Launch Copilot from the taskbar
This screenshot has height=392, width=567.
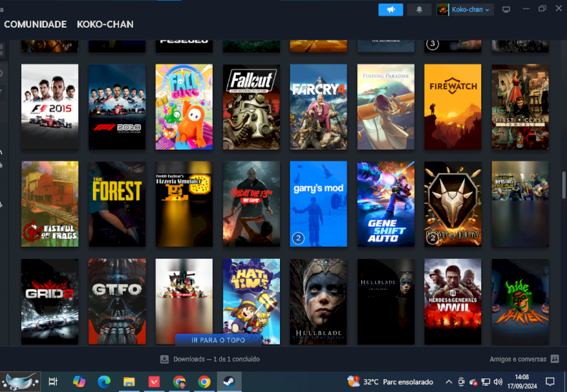(x=79, y=381)
